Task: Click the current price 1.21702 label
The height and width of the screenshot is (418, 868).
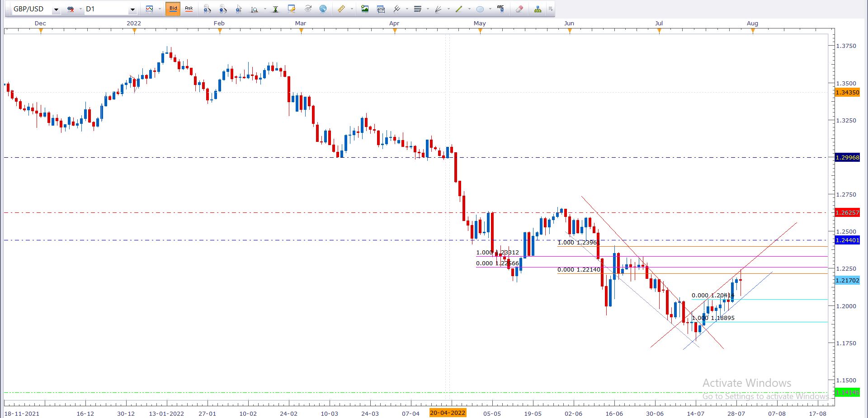Action: click(847, 281)
